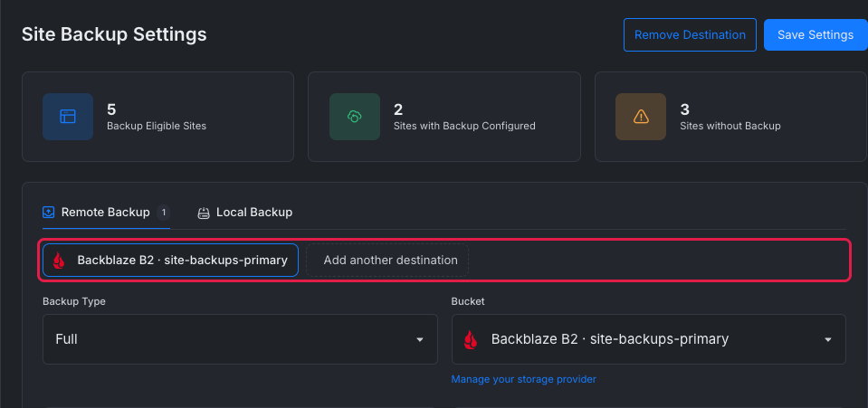Image resolution: width=868 pixels, height=408 pixels.
Task: Click the Sites without Backup label
Action: (730, 127)
